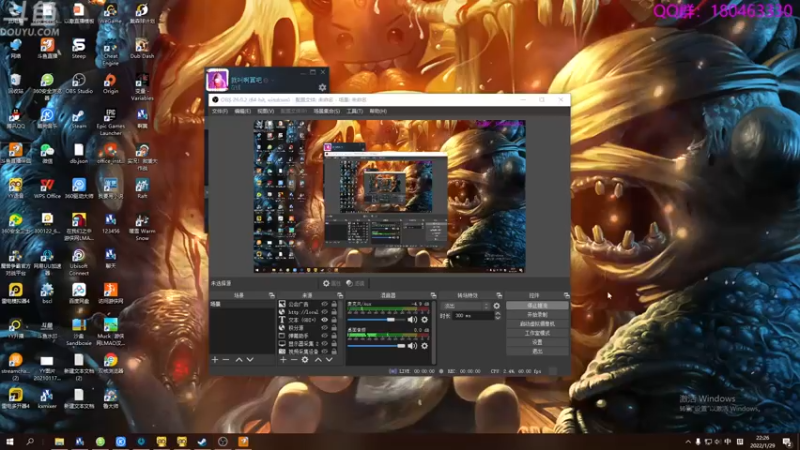Screen dimensions: 800x450
Task: Click the 开始录制 button
Action: (x=537, y=315)
